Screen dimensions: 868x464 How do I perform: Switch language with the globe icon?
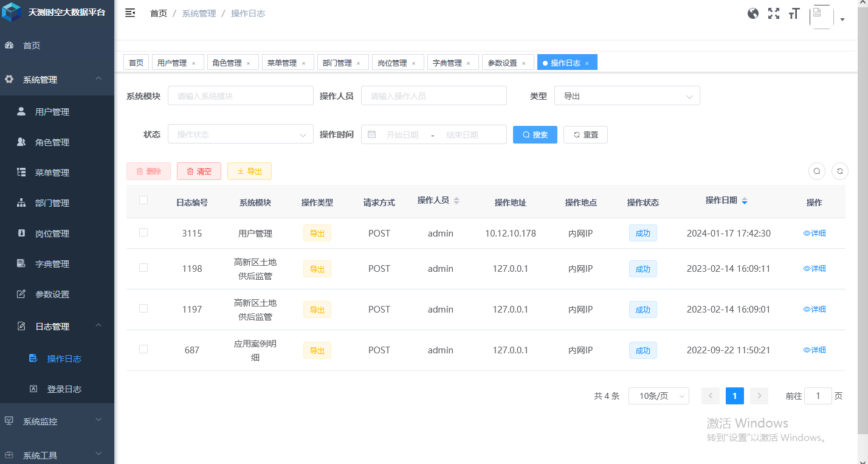753,13
